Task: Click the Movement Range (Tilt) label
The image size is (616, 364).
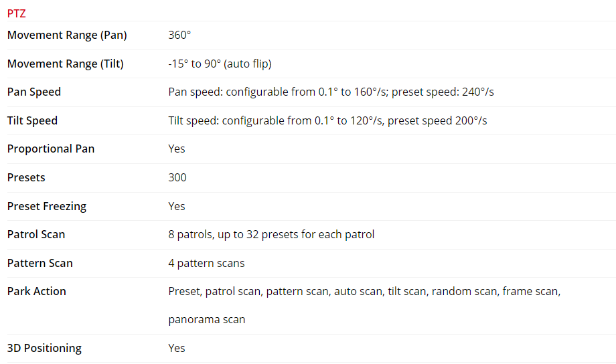Action: (66, 64)
